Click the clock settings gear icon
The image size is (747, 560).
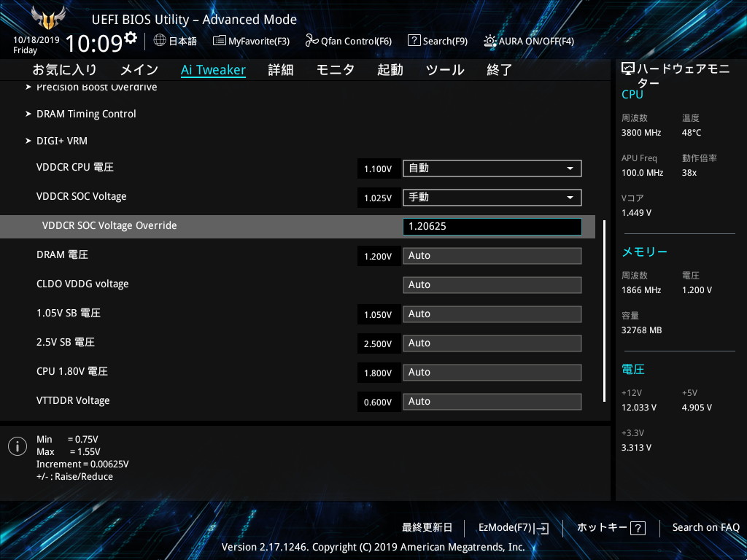pos(130,37)
